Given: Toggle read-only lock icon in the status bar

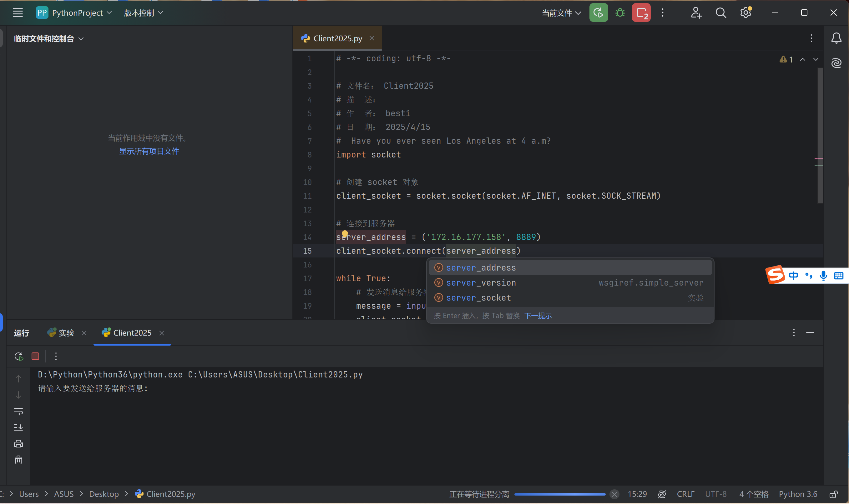Looking at the screenshot, I should pos(833,494).
